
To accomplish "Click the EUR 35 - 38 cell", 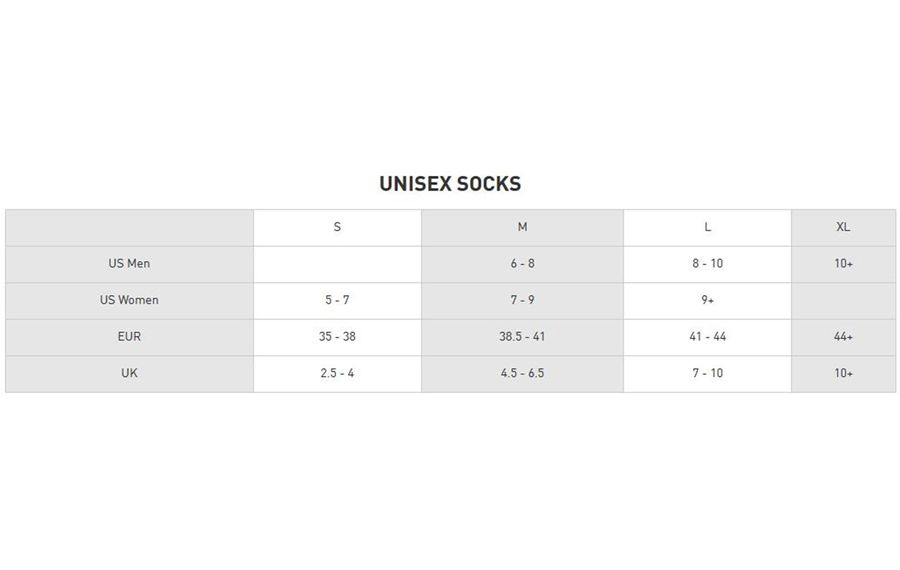I will click(x=338, y=337).
